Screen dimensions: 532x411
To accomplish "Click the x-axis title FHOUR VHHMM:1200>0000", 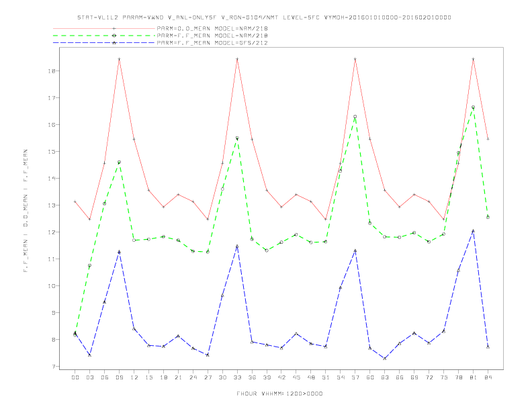I will click(x=279, y=394).
